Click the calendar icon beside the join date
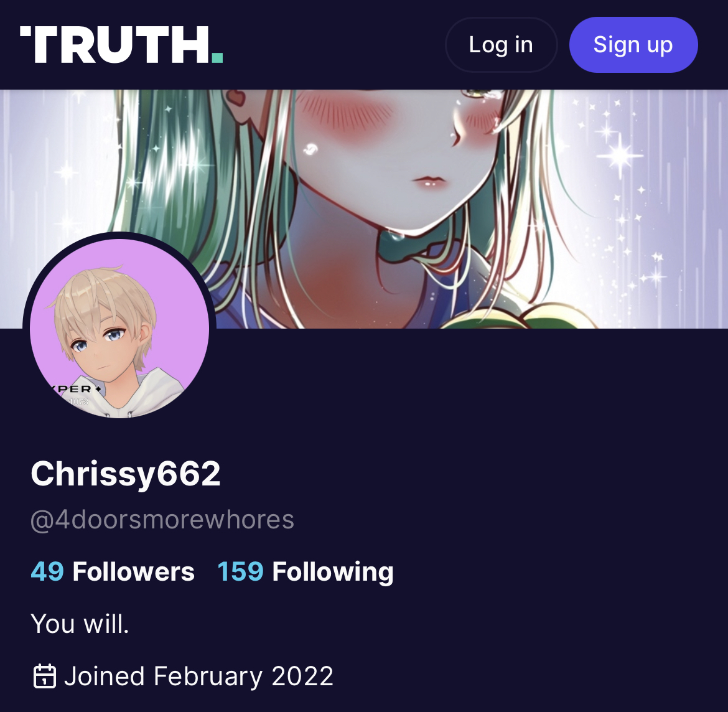728x712 pixels. point(45,676)
